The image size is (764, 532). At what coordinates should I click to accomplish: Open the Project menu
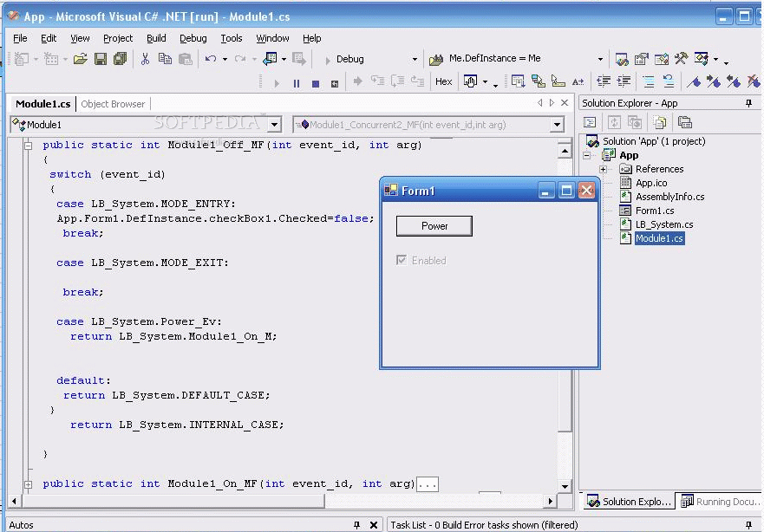coord(118,38)
